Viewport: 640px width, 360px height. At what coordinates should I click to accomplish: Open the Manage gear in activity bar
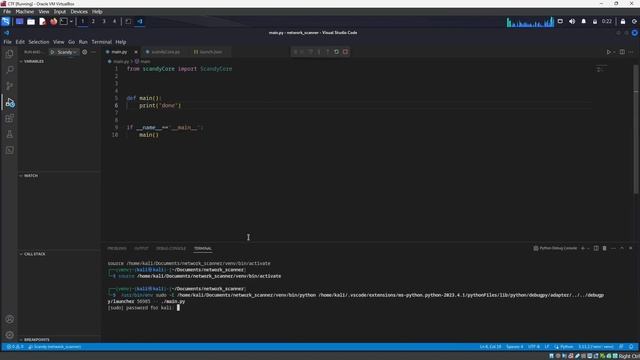(9, 335)
